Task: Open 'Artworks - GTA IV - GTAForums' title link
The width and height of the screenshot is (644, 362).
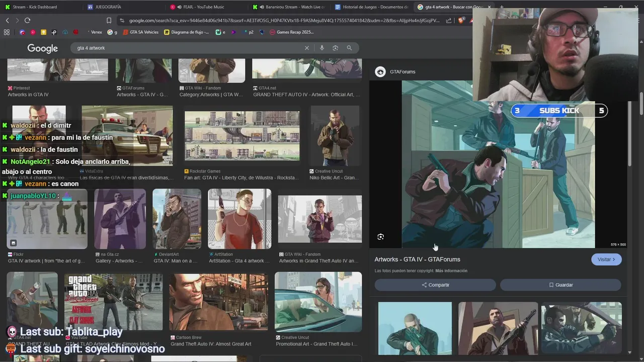Action: pos(417,259)
